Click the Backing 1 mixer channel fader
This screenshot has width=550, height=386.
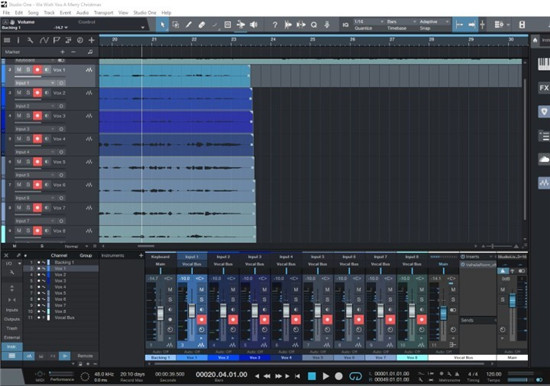160,313
